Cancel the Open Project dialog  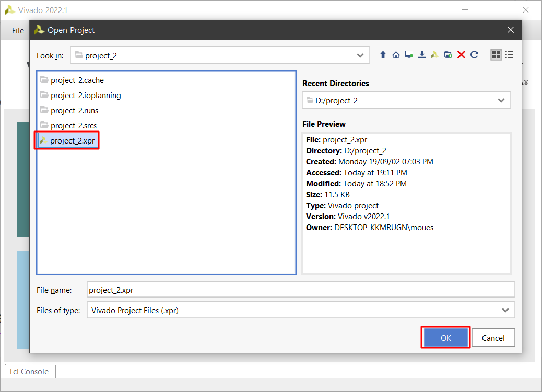493,338
